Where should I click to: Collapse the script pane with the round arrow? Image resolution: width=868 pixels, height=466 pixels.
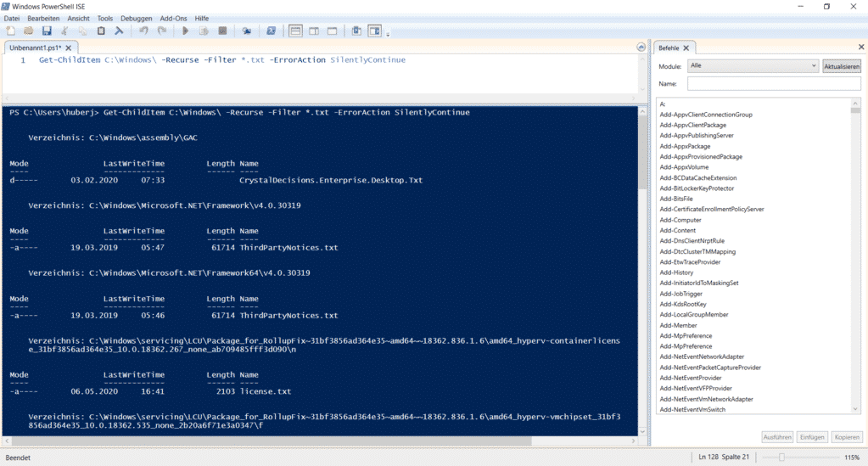(641, 48)
